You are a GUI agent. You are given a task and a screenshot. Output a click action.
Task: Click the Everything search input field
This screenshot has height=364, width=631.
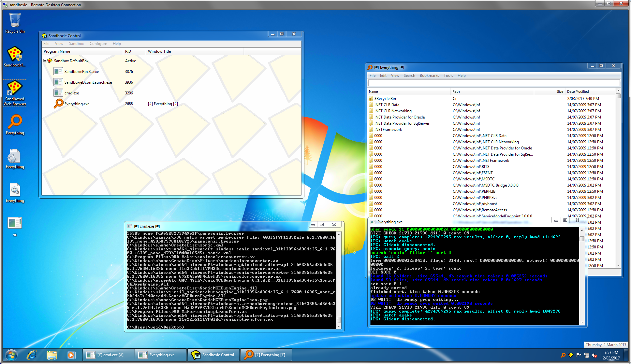click(x=493, y=83)
